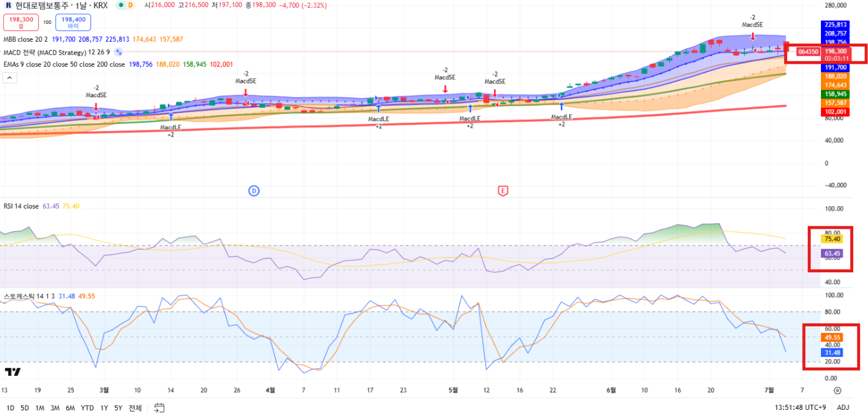The width and height of the screenshot is (868, 414).
Task: Click the 75.40 yellow RSI axis label
Action: pyautogui.click(x=832, y=239)
